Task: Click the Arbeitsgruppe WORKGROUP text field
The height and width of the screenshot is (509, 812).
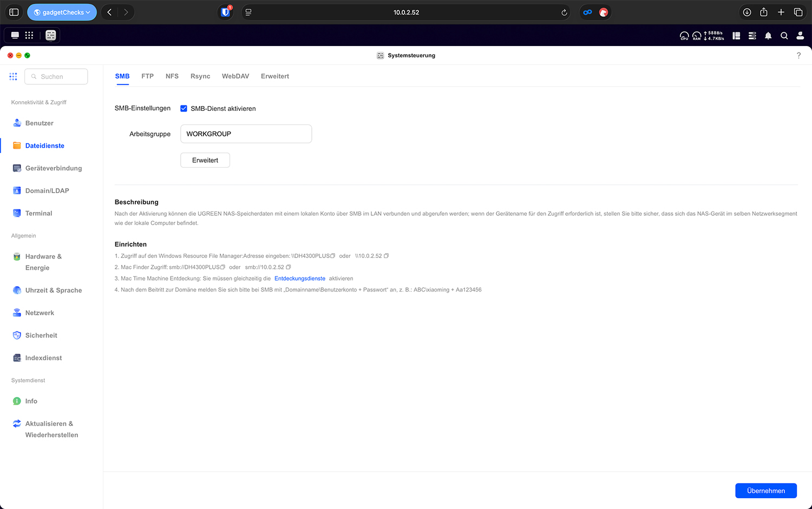Action: (246, 134)
